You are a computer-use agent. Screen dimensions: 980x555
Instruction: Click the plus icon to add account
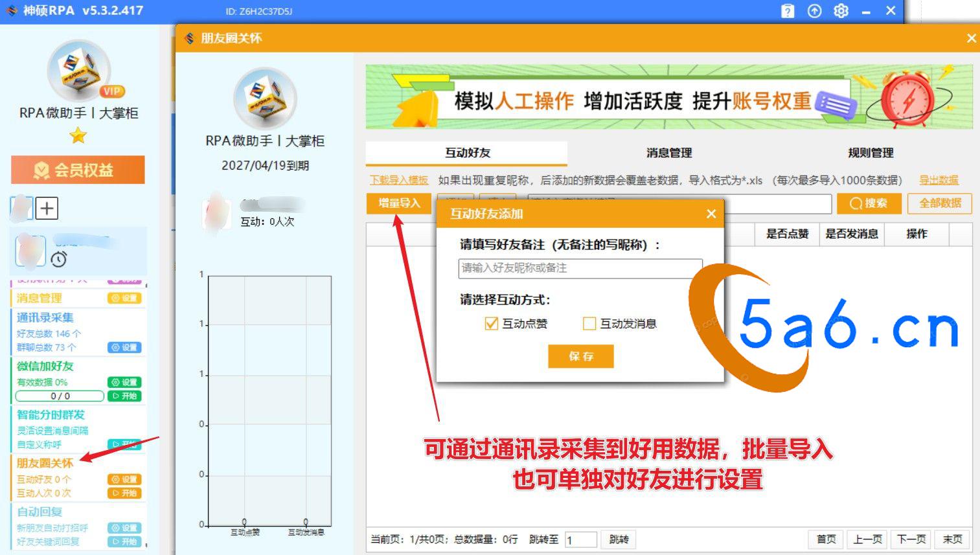point(47,209)
